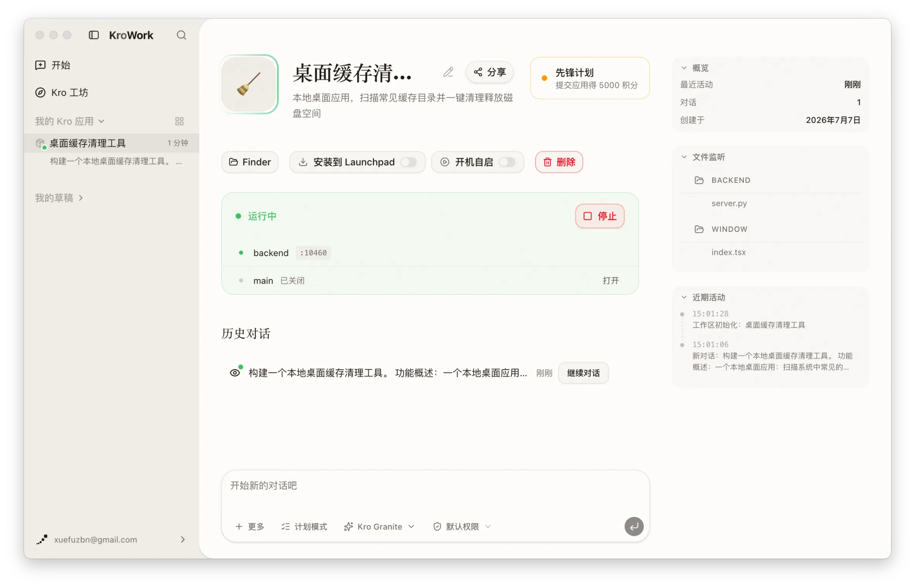This screenshot has height=588, width=915.
Task: Open the Kro Granite model dropdown
Action: [379, 526]
